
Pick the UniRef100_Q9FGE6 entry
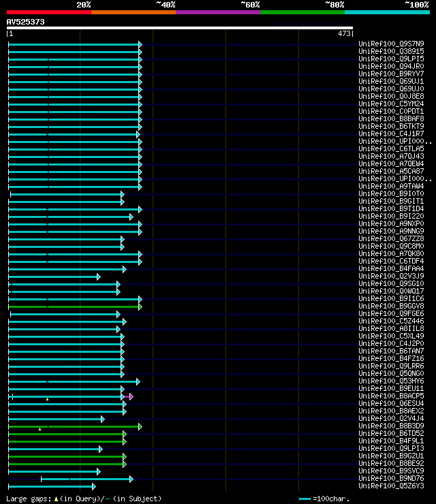[x=391, y=314]
